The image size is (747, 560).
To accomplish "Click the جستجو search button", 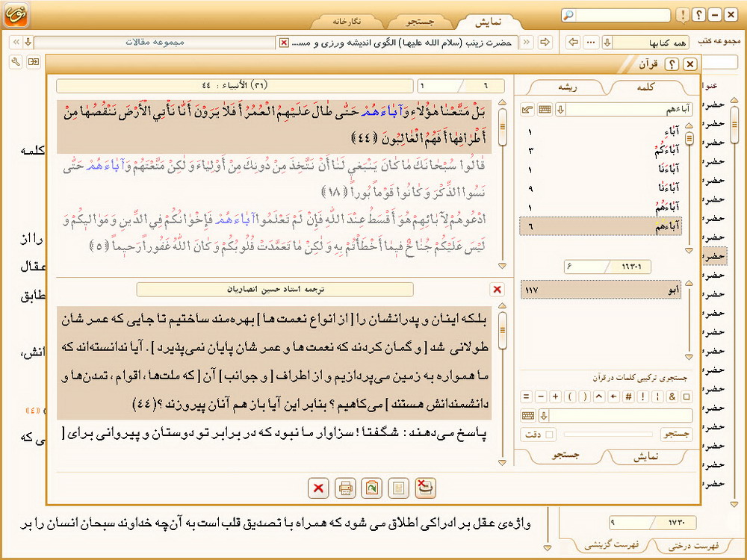I will [x=677, y=434].
